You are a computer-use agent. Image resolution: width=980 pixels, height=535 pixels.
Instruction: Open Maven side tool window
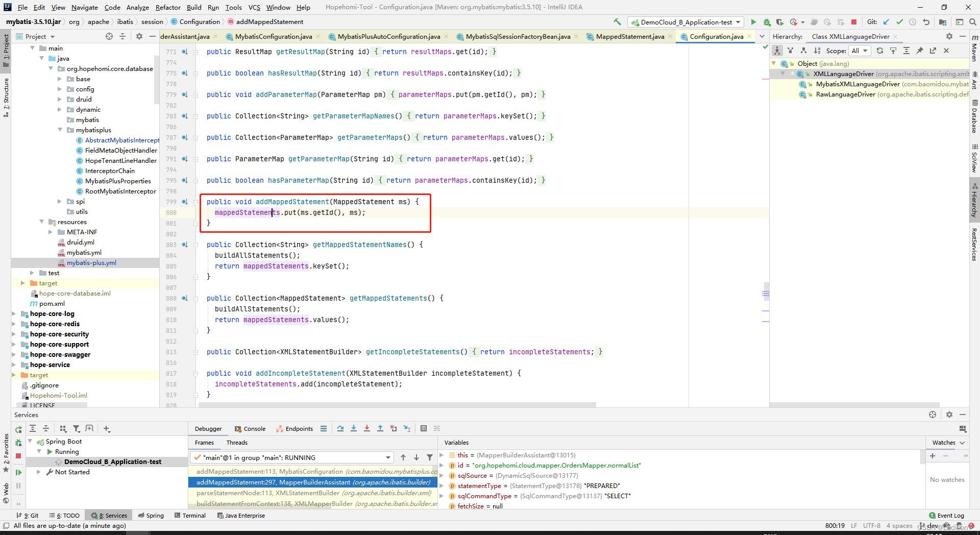(974, 48)
